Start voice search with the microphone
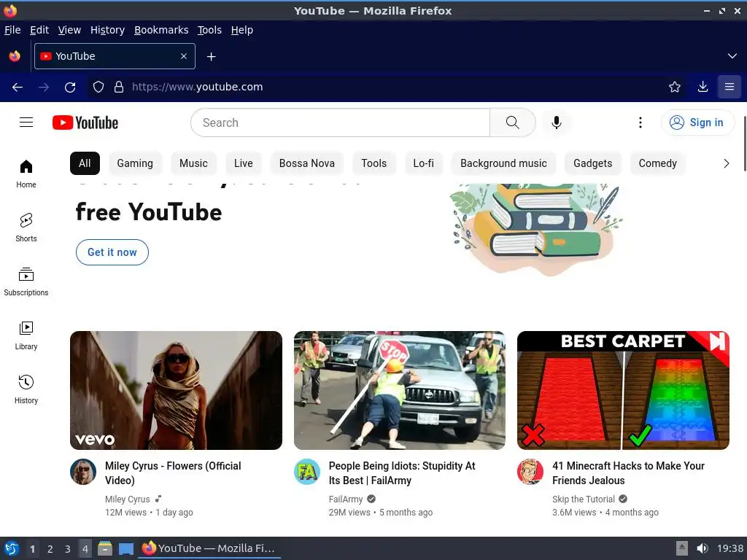This screenshot has width=747, height=560. 556,122
